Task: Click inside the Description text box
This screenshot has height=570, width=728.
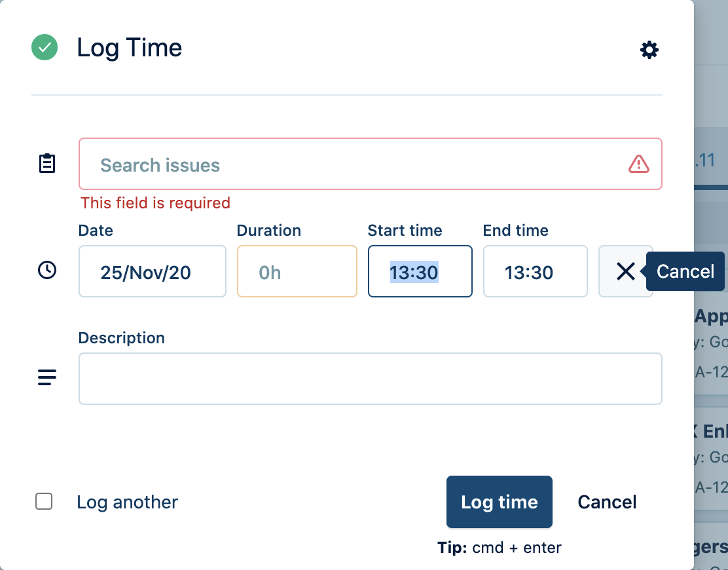Action: (x=370, y=379)
